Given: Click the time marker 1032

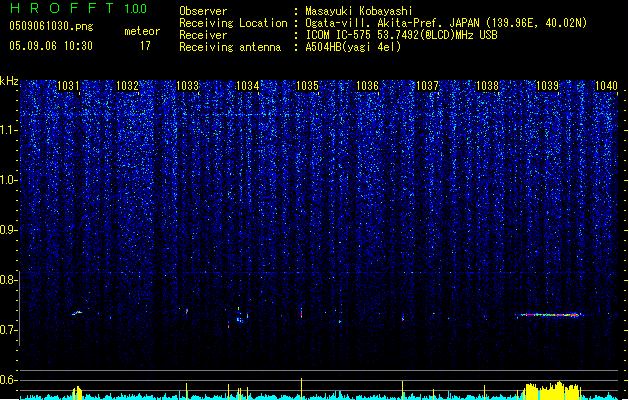Looking at the screenshot, I should coord(128,86).
